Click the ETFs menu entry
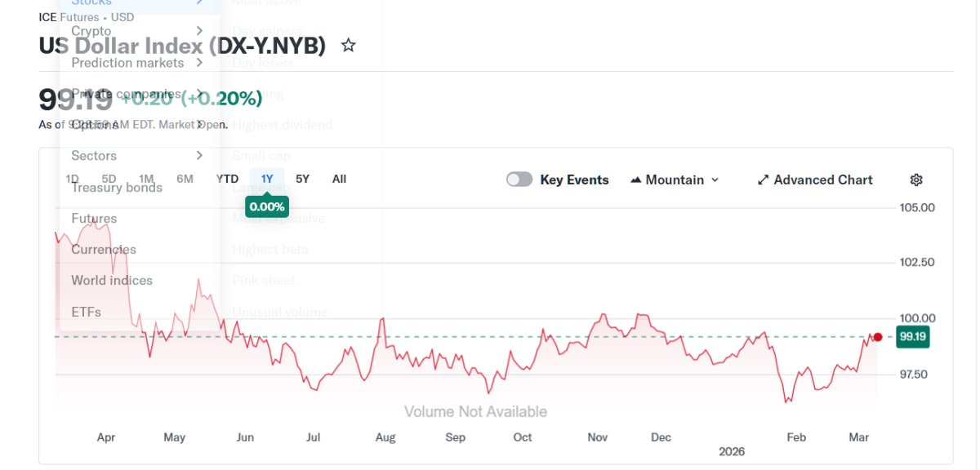The image size is (980, 470). tap(86, 312)
